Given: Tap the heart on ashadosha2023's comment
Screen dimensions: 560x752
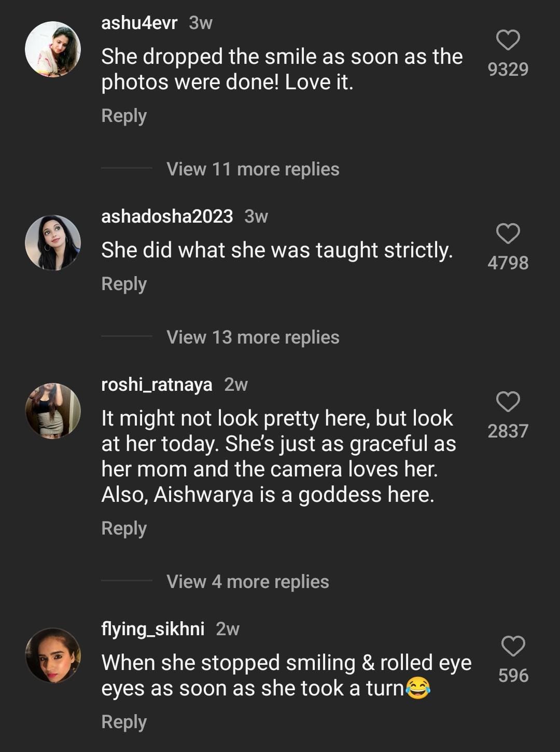Looking at the screenshot, I should coord(508,234).
